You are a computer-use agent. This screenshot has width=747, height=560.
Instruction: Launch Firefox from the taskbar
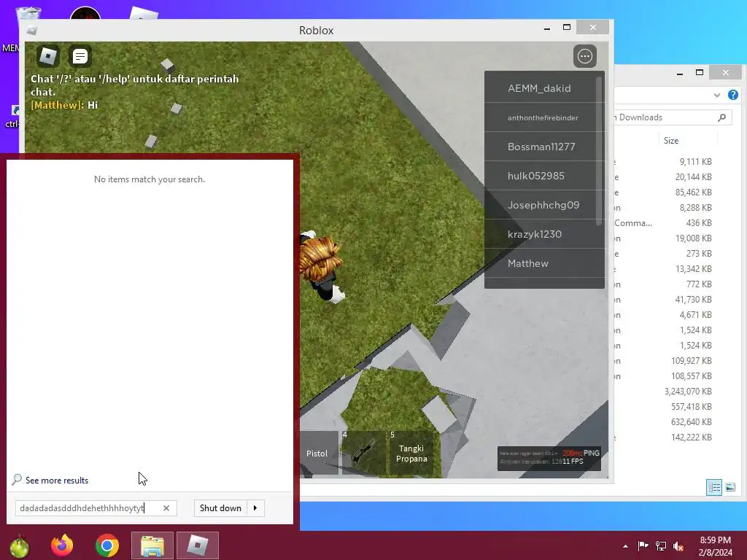click(x=63, y=545)
